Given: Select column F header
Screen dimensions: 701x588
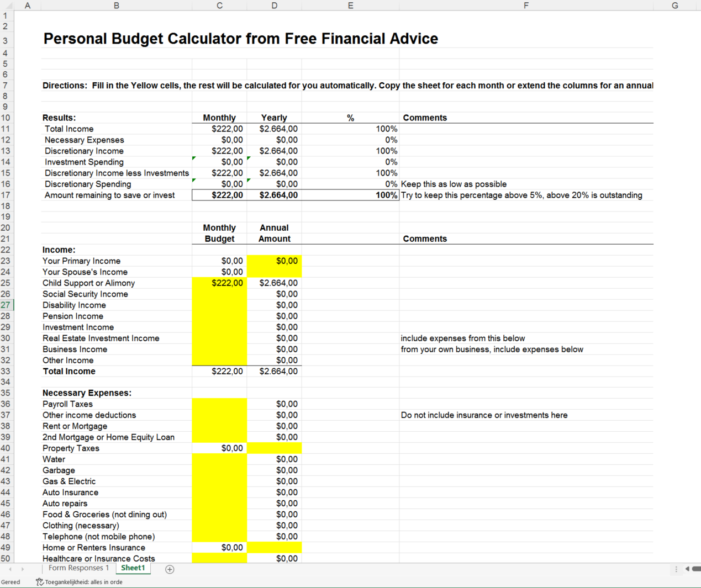Looking at the screenshot, I should [x=526, y=6].
